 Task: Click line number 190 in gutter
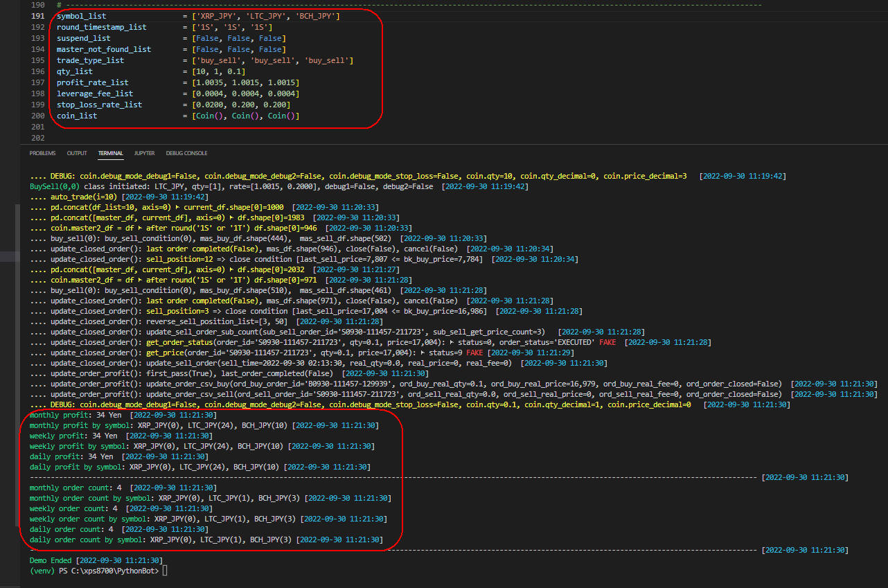click(38, 5)
